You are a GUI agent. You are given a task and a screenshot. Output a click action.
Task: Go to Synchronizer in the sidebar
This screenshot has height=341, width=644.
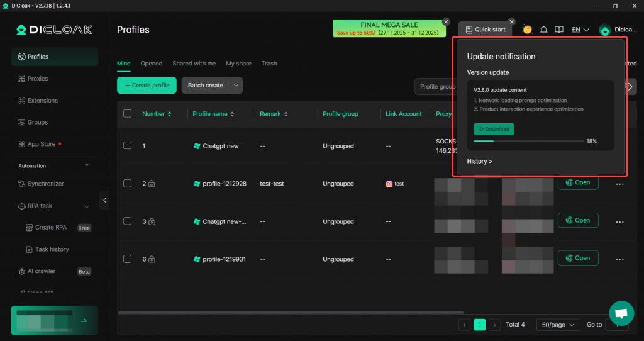click(45, 184)
